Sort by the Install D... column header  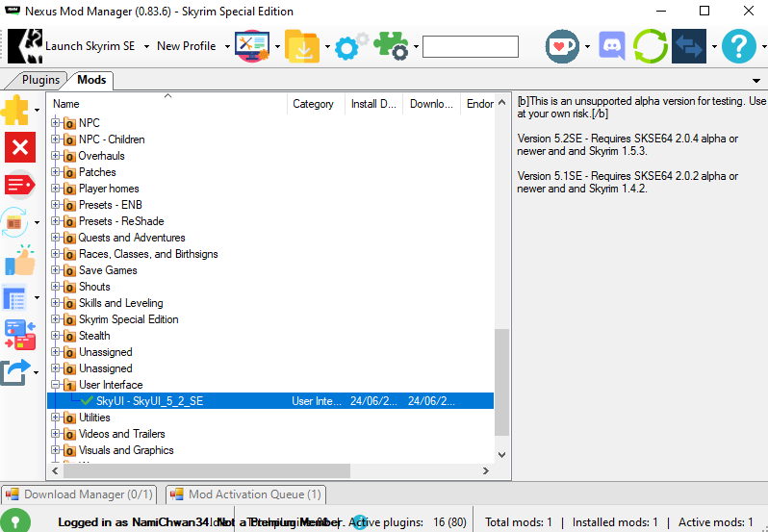373,104
